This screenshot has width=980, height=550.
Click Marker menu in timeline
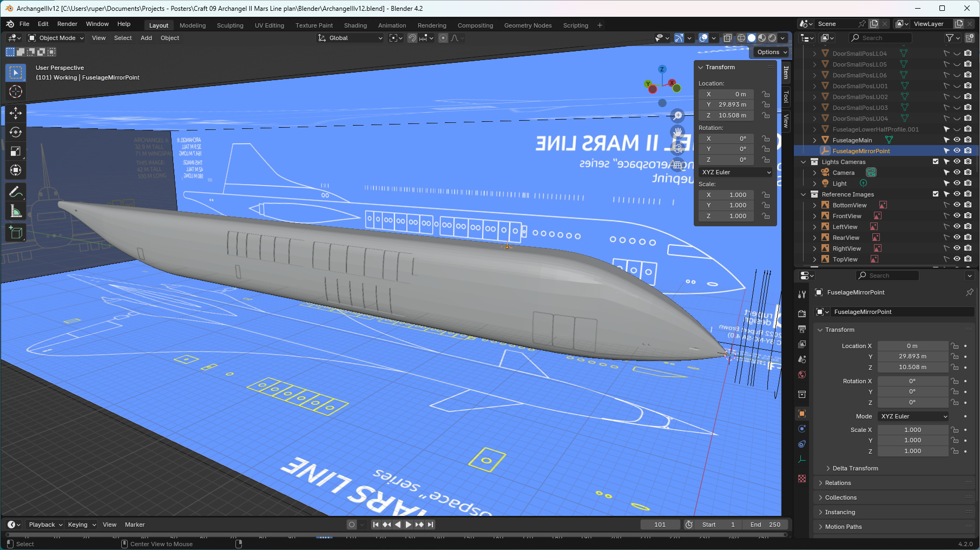(135, 525)
